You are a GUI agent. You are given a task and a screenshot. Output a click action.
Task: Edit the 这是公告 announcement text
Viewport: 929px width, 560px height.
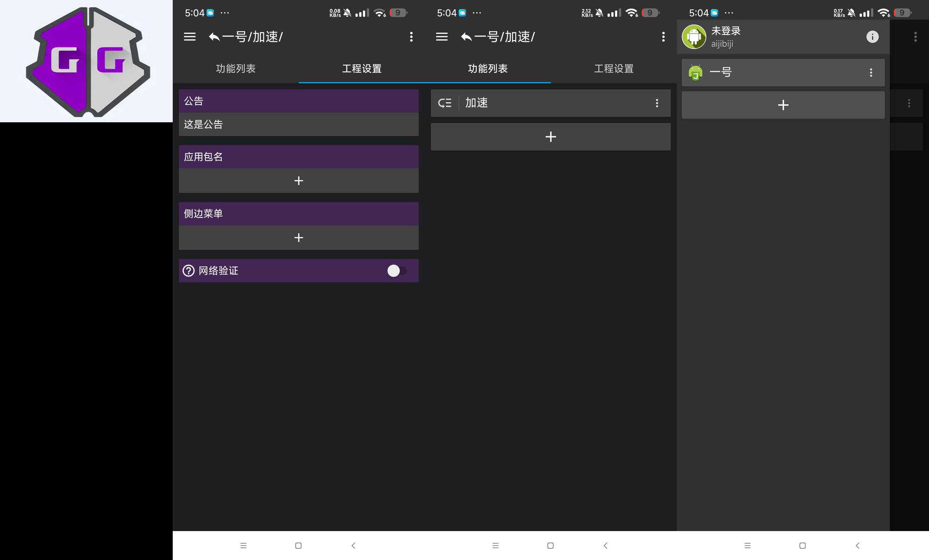[299, 125]
